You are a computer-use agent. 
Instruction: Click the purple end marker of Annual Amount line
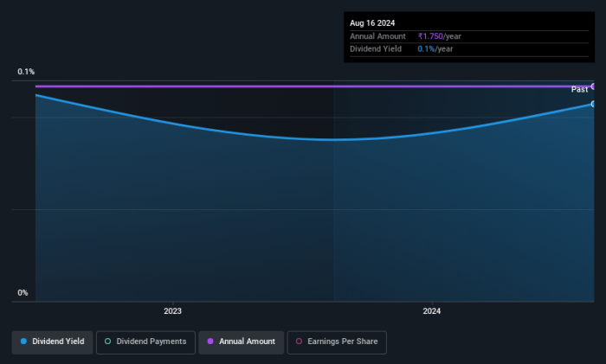[x=594, y=86]
